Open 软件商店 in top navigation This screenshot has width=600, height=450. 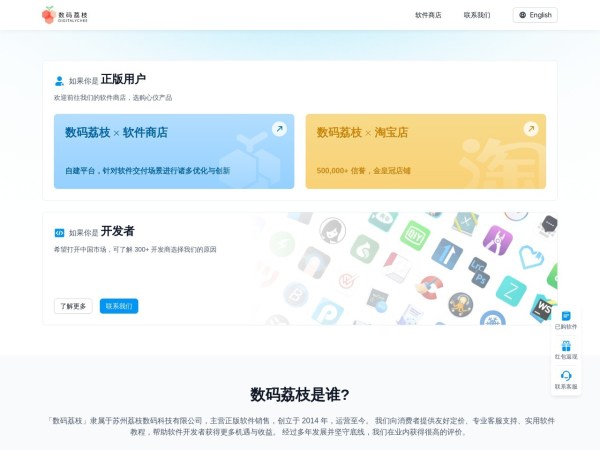[428, 15]
